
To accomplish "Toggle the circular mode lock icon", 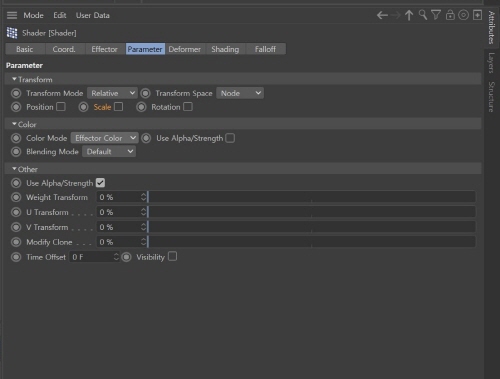I will click(x=463, y=15).
